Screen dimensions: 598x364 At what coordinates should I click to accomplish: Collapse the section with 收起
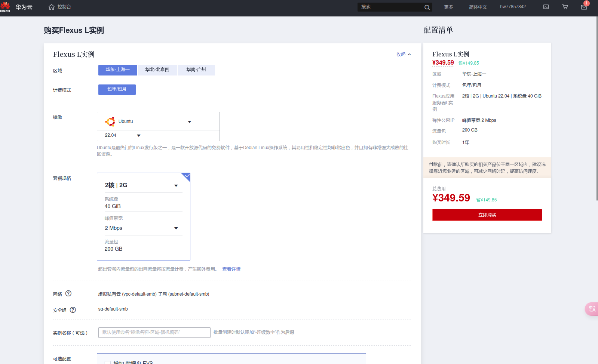(404, 54)
